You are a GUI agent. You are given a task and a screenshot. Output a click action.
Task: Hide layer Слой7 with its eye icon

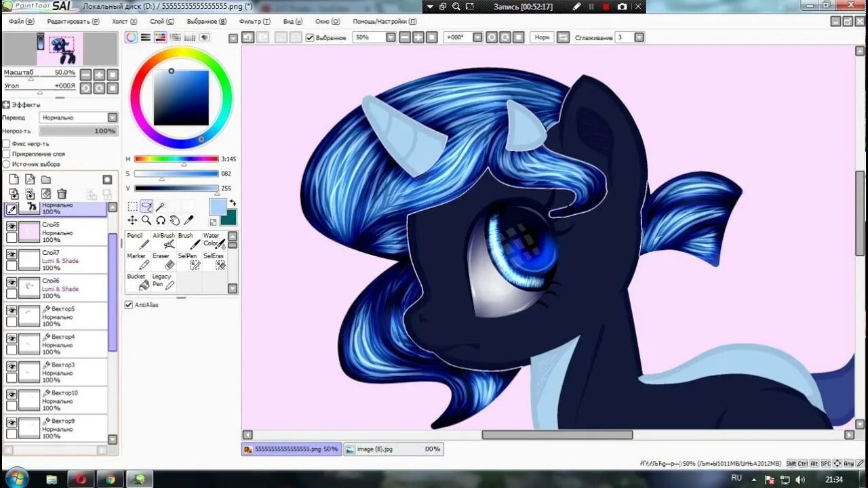12,254
